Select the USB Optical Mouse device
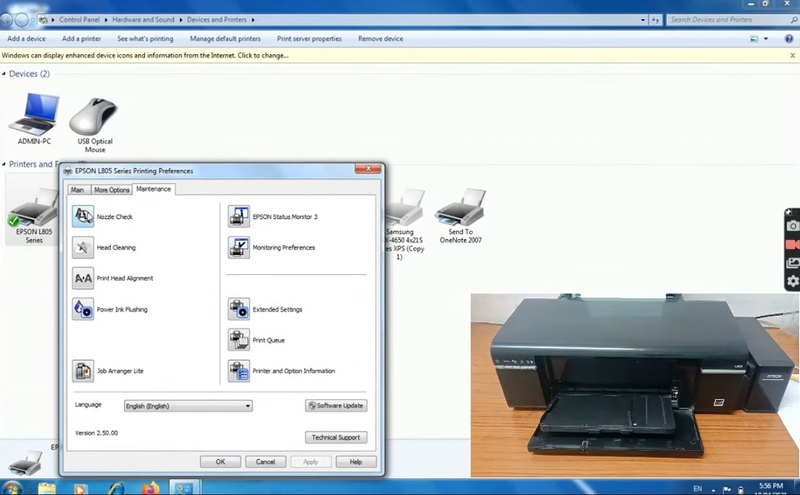Viewport: 800px width, 495px height. pyautogui.click(x=95, y=125)
